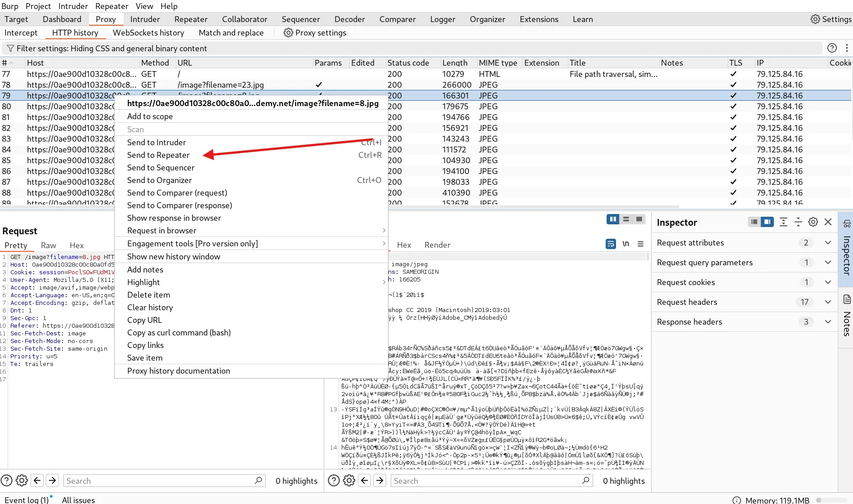Open All issues in status bar

click(78, 500)
